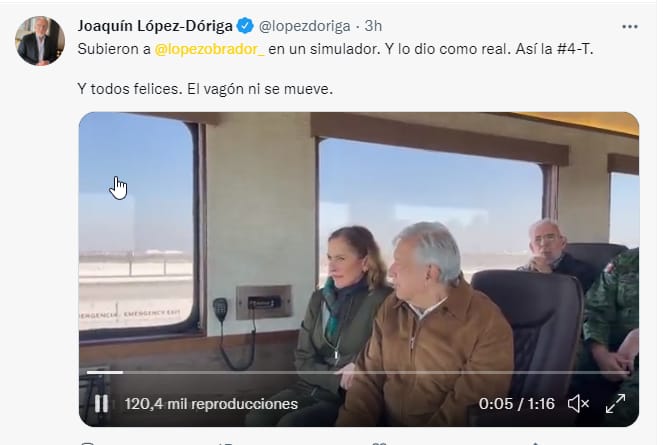Viewport: 666px width, 445px height.
Task: Click the @lopezobrador_ mention link
Action: [x=209, y=49]
